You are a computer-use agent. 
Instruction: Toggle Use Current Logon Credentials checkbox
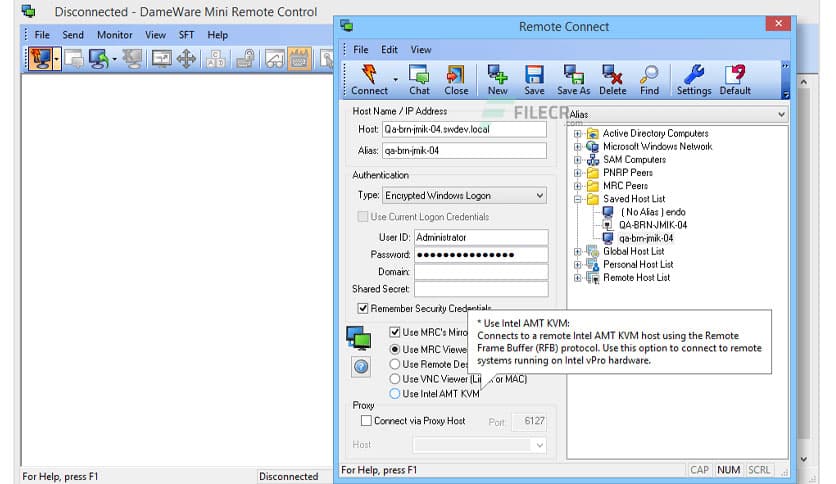[x=363, y=216]
